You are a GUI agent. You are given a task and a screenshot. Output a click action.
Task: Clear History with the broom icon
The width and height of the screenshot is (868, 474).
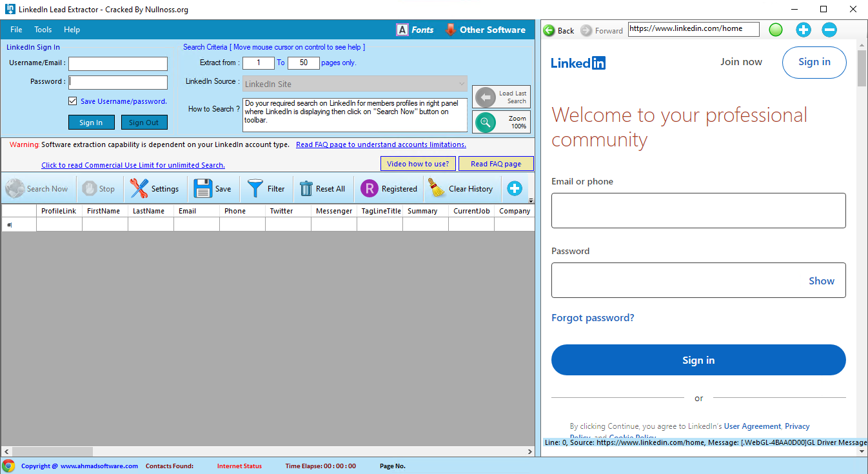(460, 189)
